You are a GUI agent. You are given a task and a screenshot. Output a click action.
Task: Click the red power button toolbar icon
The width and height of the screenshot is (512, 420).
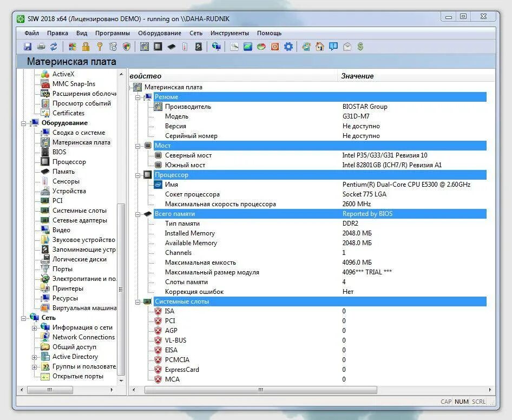coord(275,47)
